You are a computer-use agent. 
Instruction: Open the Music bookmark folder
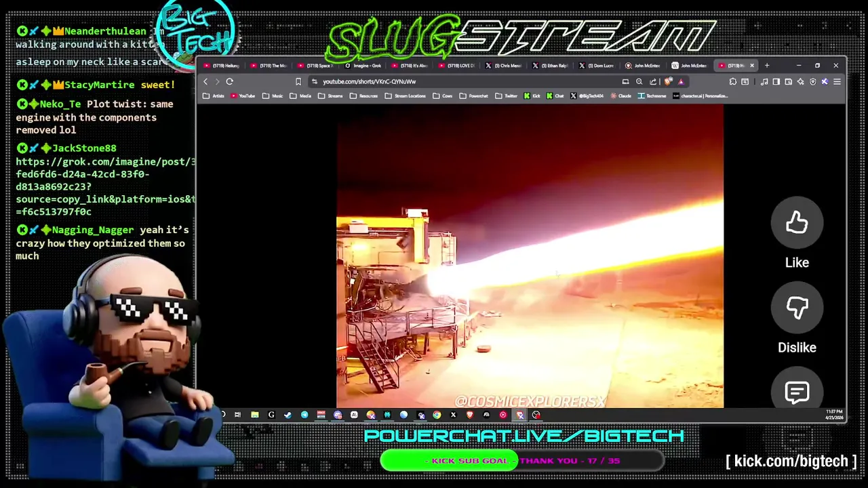[x=273, y=96]
